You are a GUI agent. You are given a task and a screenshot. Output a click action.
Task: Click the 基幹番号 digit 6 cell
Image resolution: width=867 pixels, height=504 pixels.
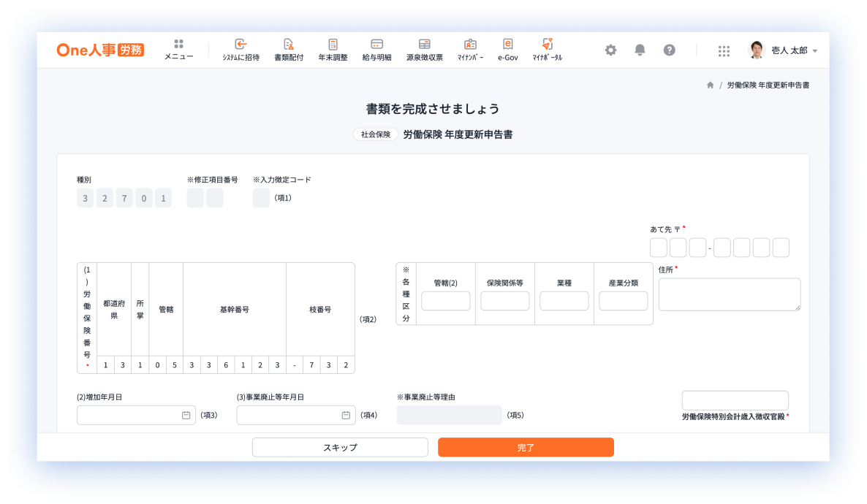click(x=226, y=364)
